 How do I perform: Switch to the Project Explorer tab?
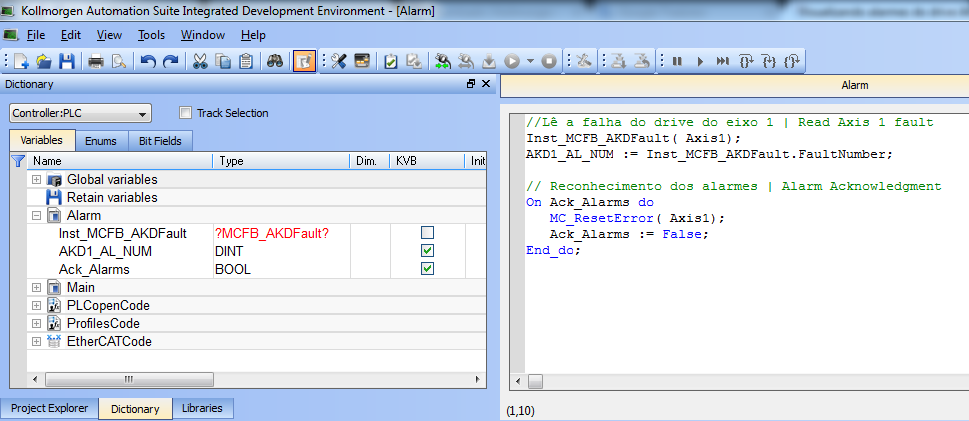click(x=49, y=408)
